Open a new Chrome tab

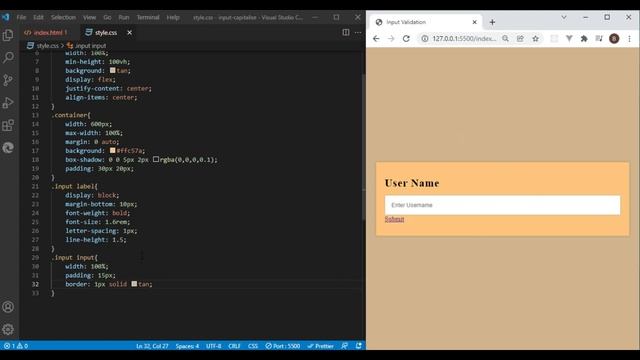click(492, 22)
